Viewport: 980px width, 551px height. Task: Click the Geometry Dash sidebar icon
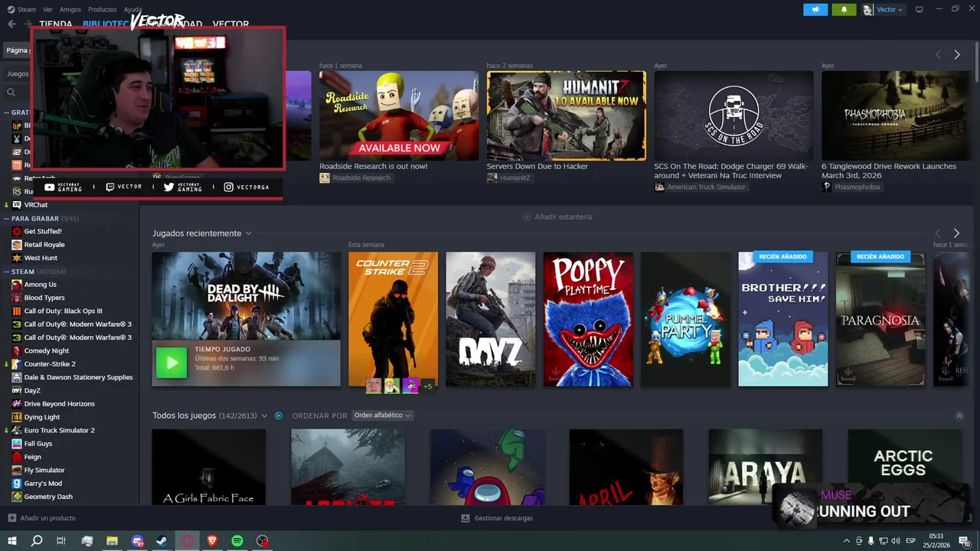point(17,497)
